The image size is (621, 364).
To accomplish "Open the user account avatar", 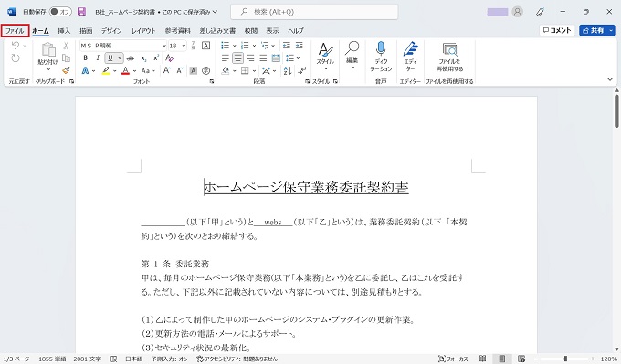I will [517, 12].
